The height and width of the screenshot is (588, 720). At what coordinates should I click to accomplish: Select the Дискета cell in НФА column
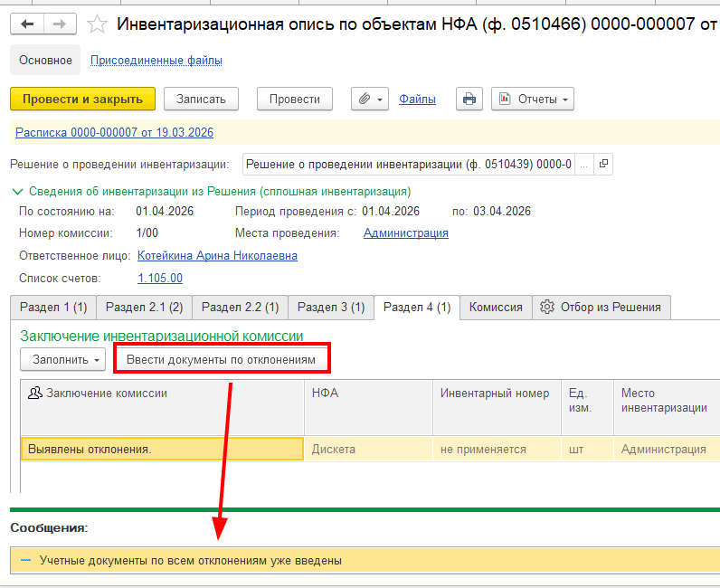[x=368, y=449]
